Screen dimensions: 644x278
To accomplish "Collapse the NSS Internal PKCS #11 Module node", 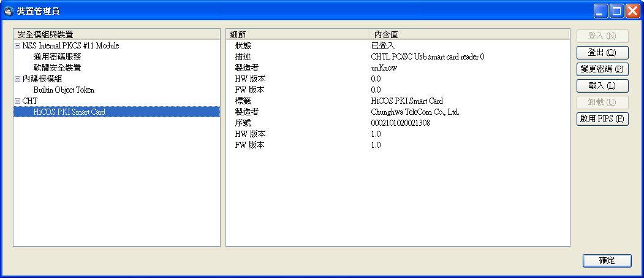I will 17,45.
